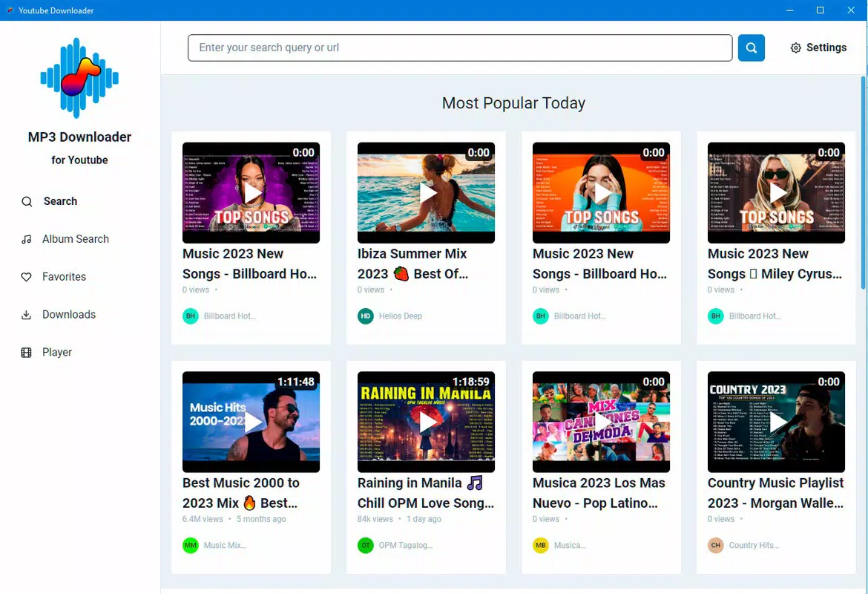Open the Musica 2023 Los Mas Nuevo title
This screenshot has height=594, width=868.
[599, 493]
